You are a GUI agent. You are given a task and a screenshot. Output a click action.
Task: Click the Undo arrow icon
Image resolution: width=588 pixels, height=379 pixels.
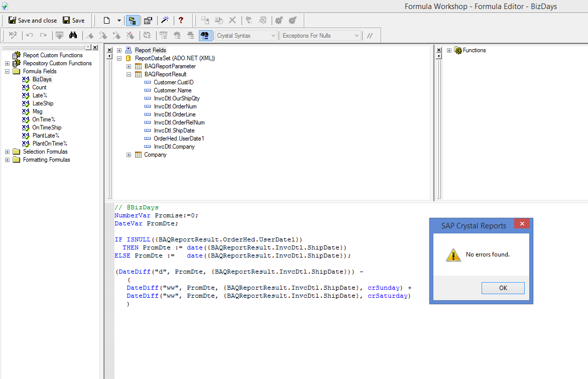(30, 35)
